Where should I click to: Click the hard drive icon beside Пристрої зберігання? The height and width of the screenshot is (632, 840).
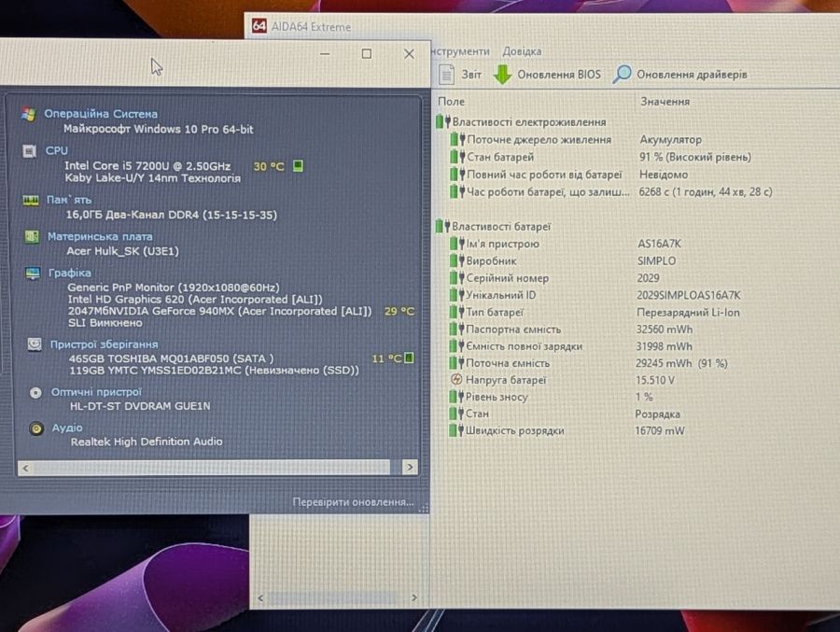pyautogui.click(x=35, y=344)
